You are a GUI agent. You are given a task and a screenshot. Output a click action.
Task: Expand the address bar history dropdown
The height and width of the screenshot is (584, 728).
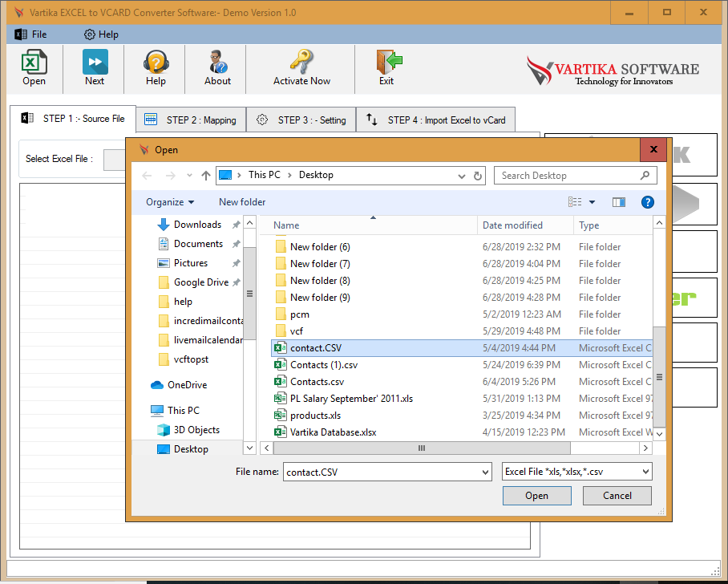pos(462,176)
